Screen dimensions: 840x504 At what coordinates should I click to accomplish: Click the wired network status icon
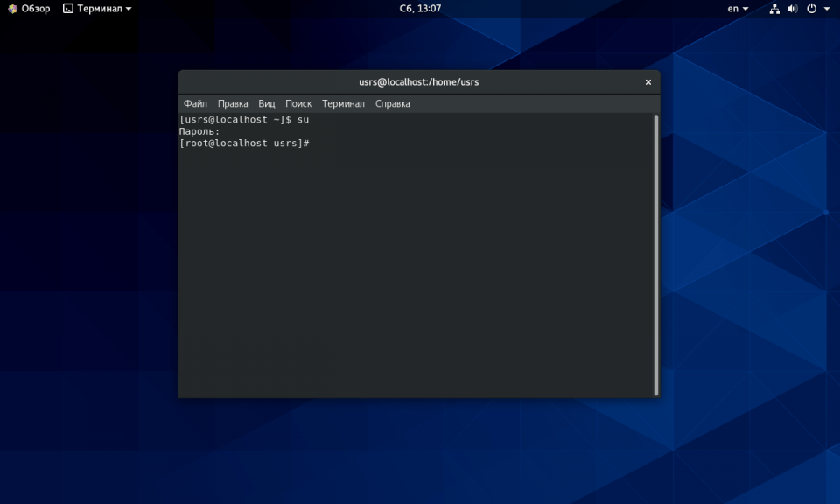coord(774,9)
